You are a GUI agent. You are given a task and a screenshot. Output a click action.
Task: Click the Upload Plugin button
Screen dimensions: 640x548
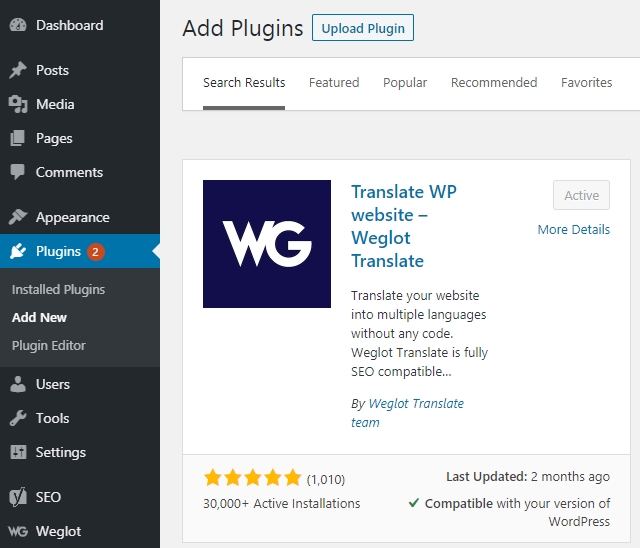point(363,28)
